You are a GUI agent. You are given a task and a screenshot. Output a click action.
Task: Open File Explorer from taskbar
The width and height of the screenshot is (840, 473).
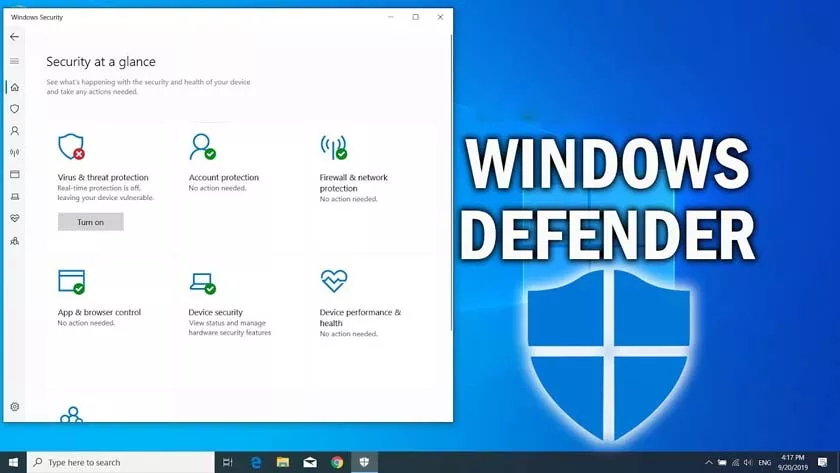[283, 462]
